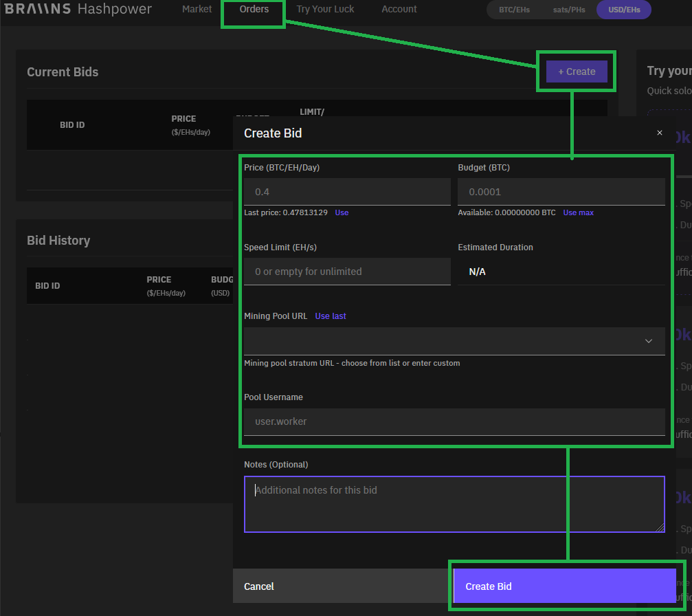Focus the Budget (BTC) input field

click(x=561, y=192)
